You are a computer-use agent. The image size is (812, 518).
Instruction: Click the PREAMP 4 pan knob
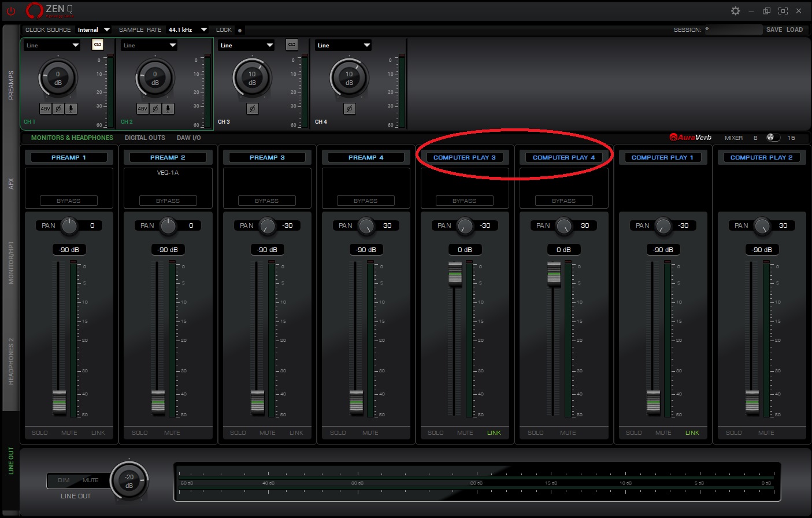coord(366,226)
